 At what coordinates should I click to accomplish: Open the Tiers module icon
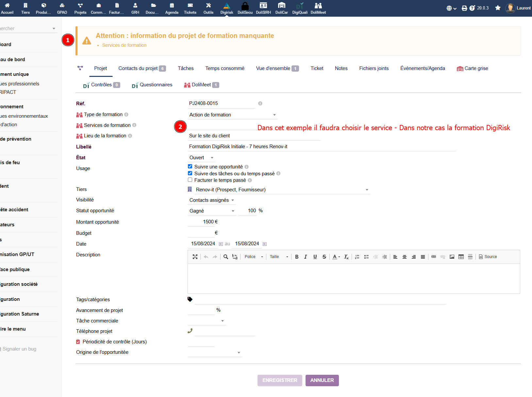[x=25, y=5]
